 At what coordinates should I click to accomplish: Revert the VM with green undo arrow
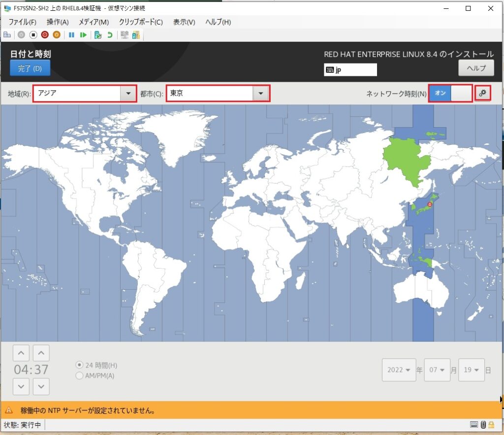pyautogui.click(x=110, y=35)
